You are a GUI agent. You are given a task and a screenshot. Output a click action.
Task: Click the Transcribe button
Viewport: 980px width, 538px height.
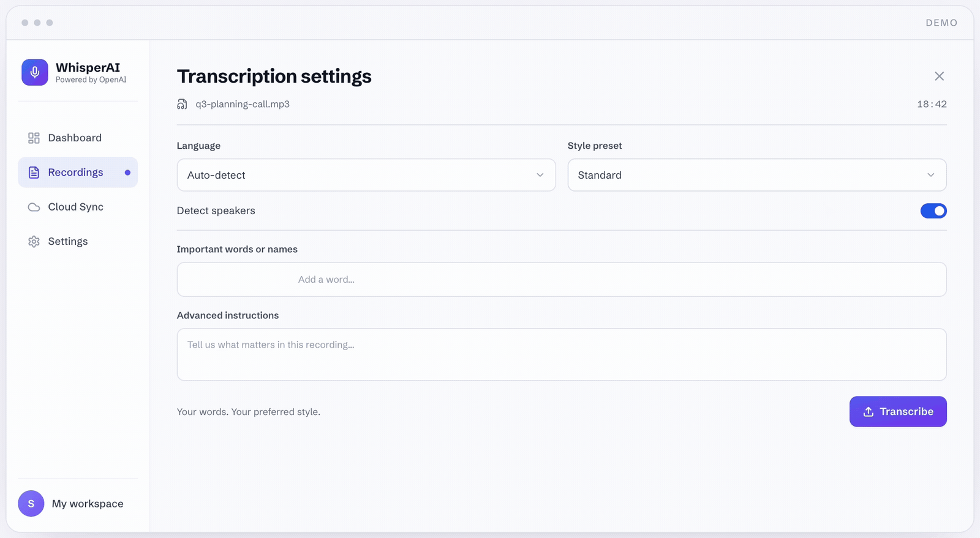(898, 411)
